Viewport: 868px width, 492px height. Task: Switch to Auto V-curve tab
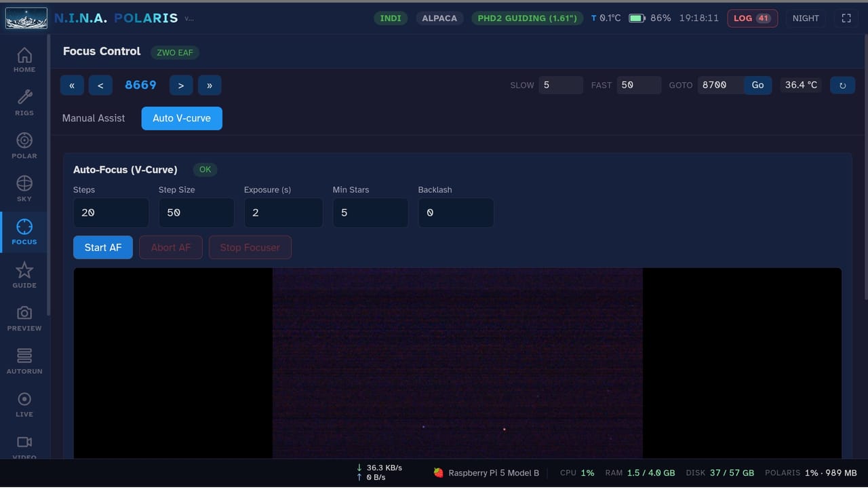point(182,118)
